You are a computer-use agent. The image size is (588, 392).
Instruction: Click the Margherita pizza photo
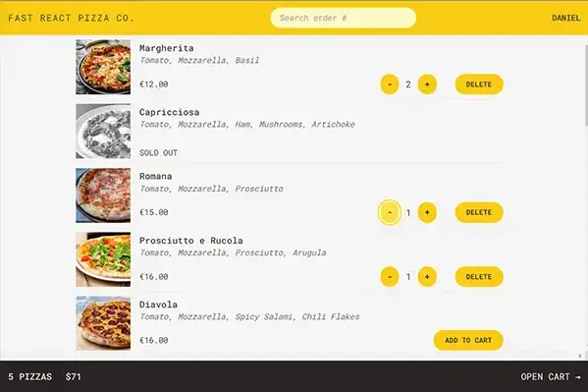pyautogui.click(x=103, y=67)
